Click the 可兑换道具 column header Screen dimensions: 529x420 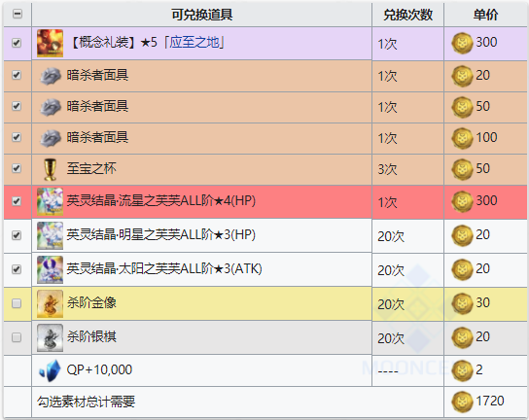(201, 15)
